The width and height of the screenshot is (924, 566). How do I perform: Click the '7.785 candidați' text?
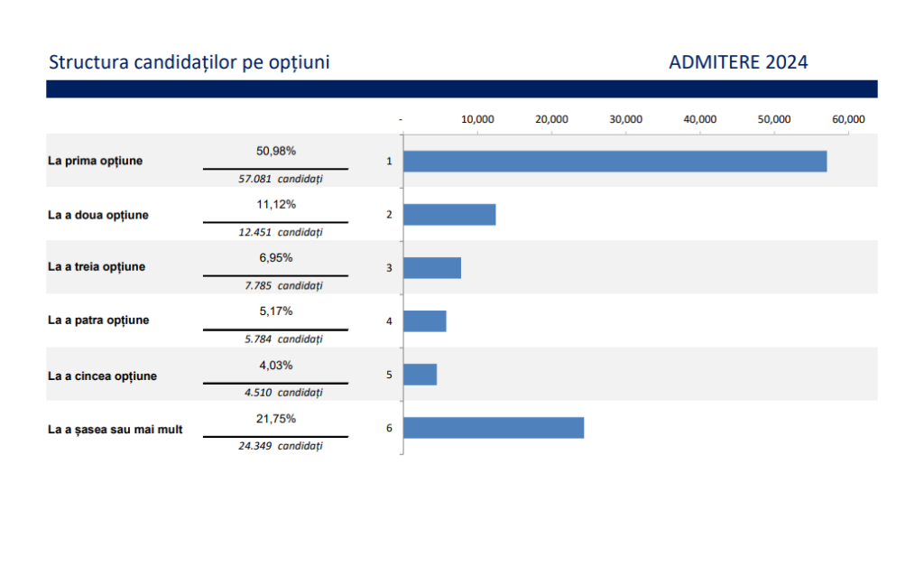point(282,285)
